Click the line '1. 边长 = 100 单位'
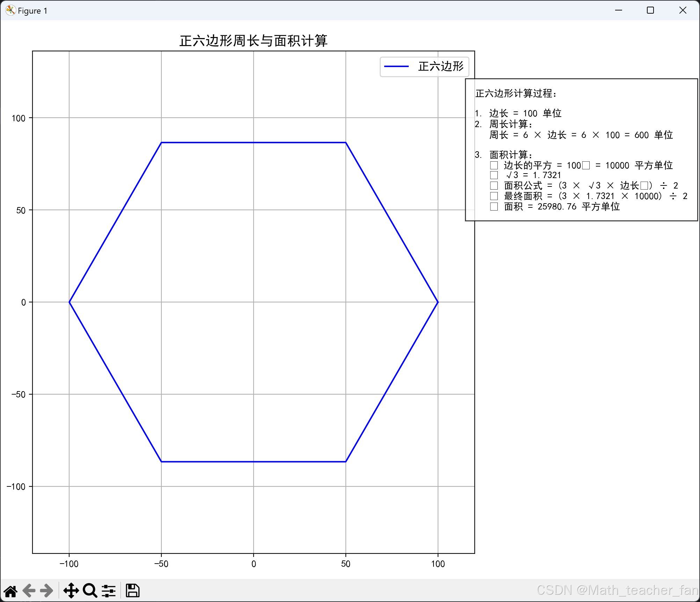 pos(518,113)
